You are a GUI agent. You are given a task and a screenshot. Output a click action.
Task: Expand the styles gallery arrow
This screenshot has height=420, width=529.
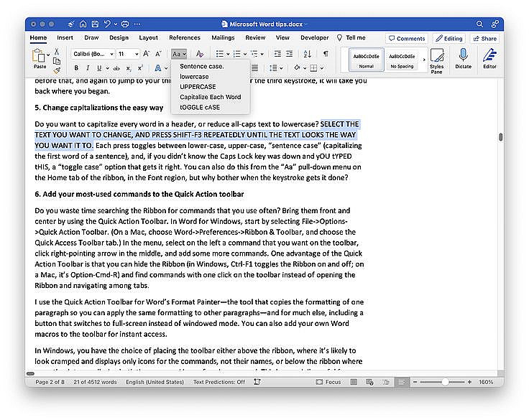point(424,60)
